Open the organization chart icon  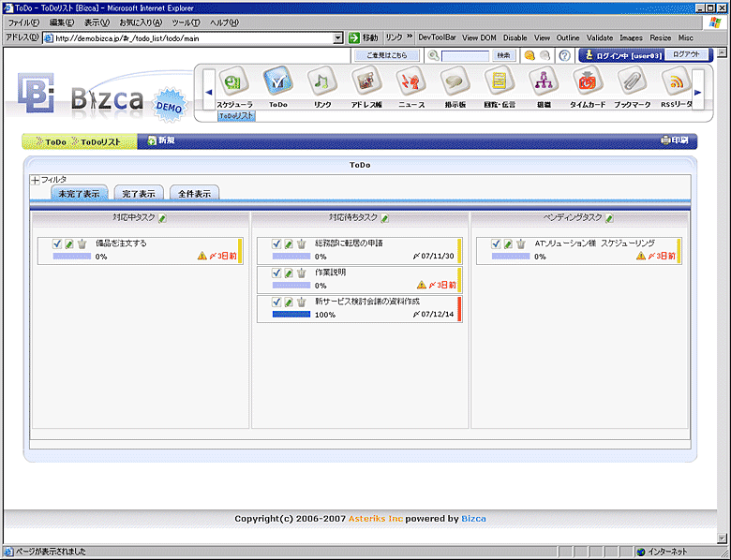pyautogui.click(x=544, y=81)
